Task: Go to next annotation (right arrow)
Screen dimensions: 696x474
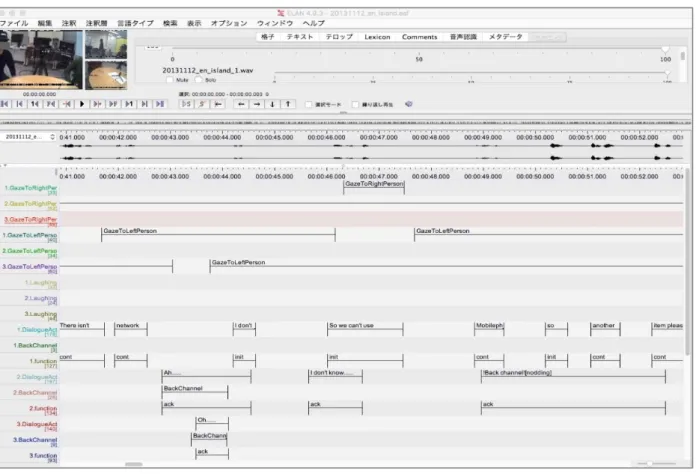Action: 257,104
